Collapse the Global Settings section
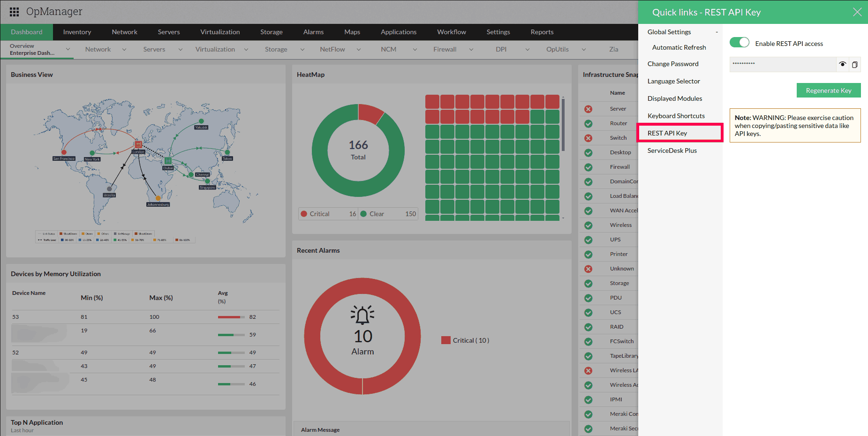868x436 pixels. click(717, 32)
